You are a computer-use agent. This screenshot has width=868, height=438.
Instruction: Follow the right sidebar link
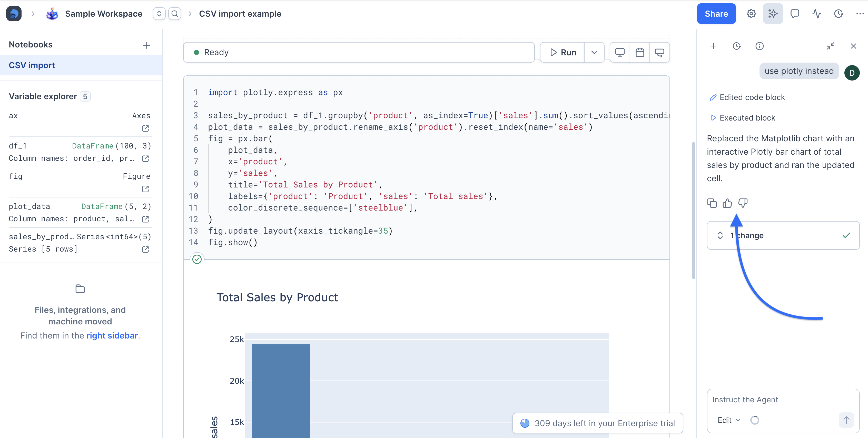click(x=112, y=336)
